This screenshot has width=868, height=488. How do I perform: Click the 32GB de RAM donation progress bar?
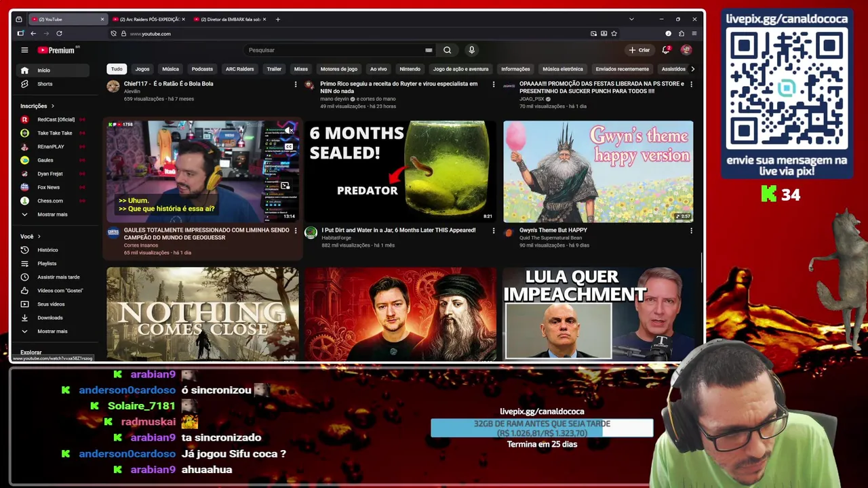pyautogui.click(x=542, y=428)
